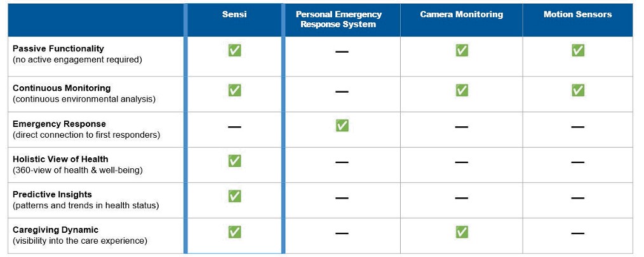Click Sensi's Predictive Insights checkmark
The height and width of the screenshot is (257, 644).
(234, 196)
